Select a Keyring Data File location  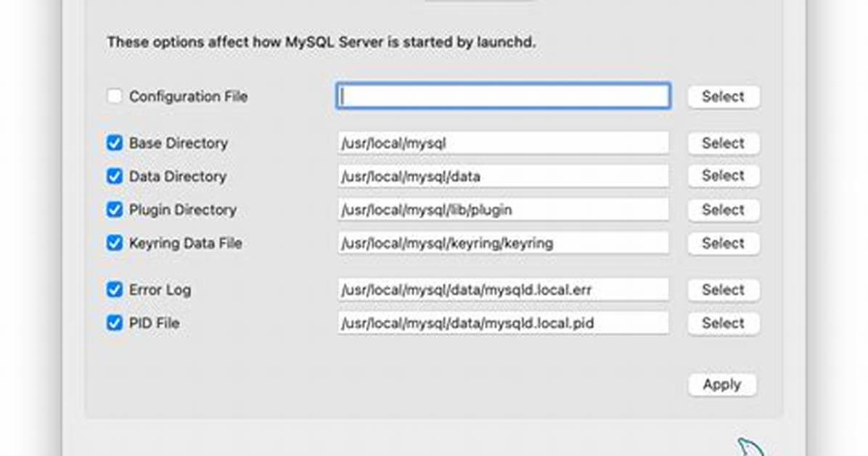[724, 243]
